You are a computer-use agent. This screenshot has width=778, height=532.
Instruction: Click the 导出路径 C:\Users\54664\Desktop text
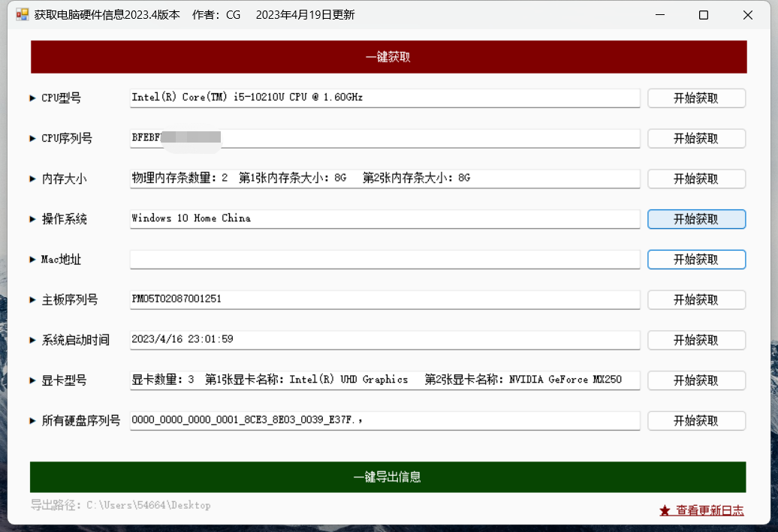click(x=121, y=505)
